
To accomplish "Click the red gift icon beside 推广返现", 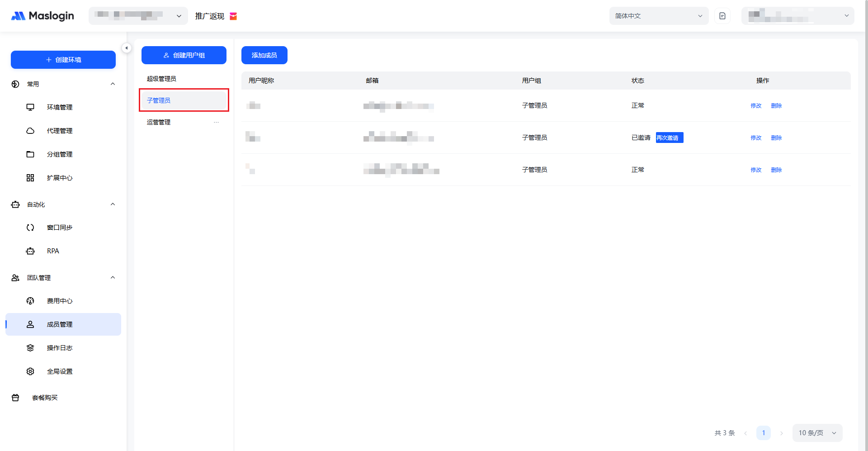I will point(233,16).
